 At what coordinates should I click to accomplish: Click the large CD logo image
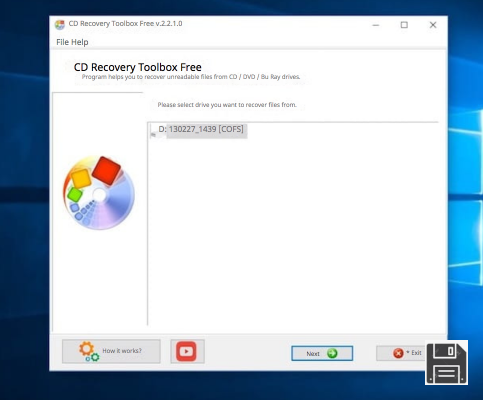click(x=99, y=192)
